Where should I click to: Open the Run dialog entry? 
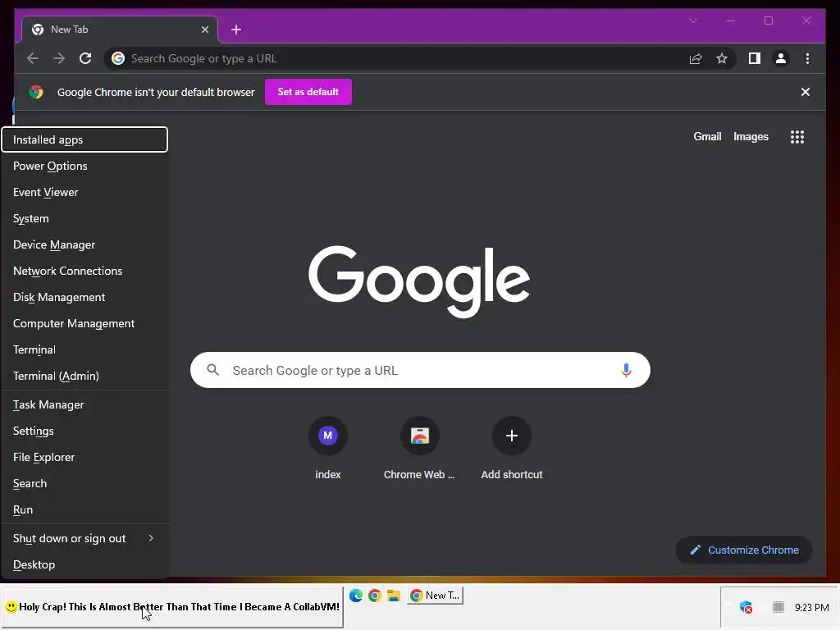point(84,510)
